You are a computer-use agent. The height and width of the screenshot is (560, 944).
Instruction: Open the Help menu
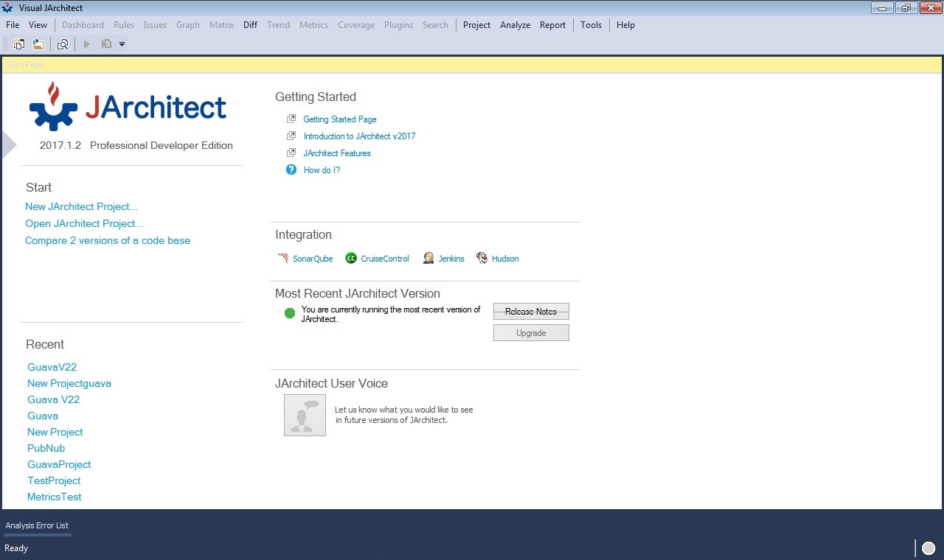pos(625,24)
